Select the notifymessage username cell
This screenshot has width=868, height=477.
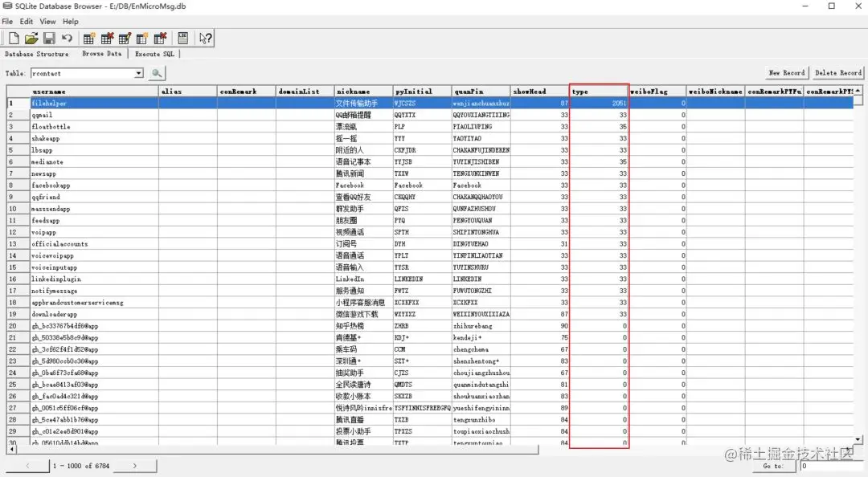pos(94,291)
